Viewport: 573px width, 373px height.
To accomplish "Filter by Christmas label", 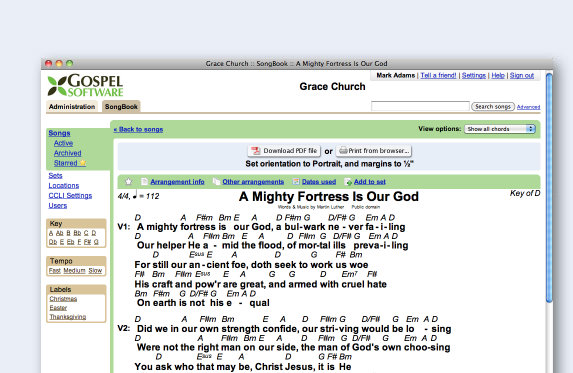I will pos(63,299).
